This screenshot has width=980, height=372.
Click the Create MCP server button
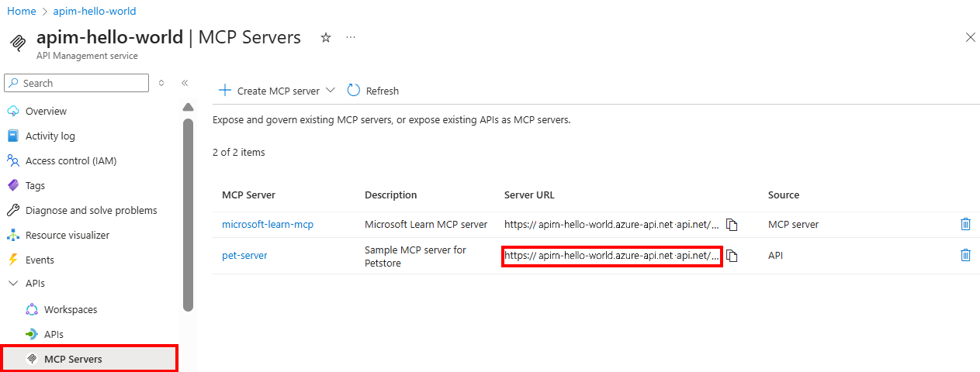[277, 90]
